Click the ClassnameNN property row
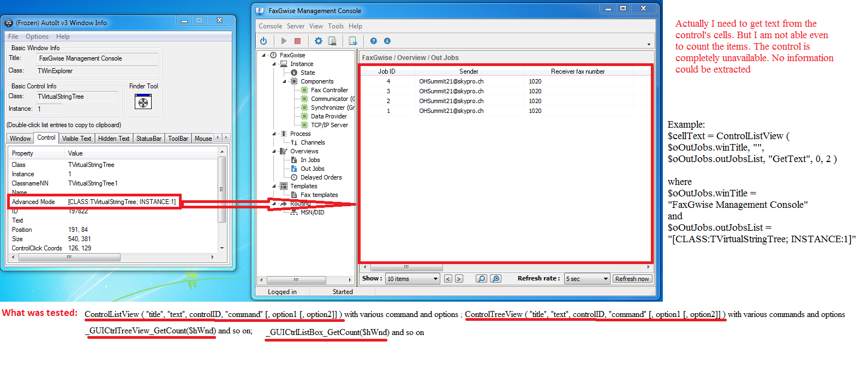The height and width of the screenshot is (365, 868). [113, 183]
